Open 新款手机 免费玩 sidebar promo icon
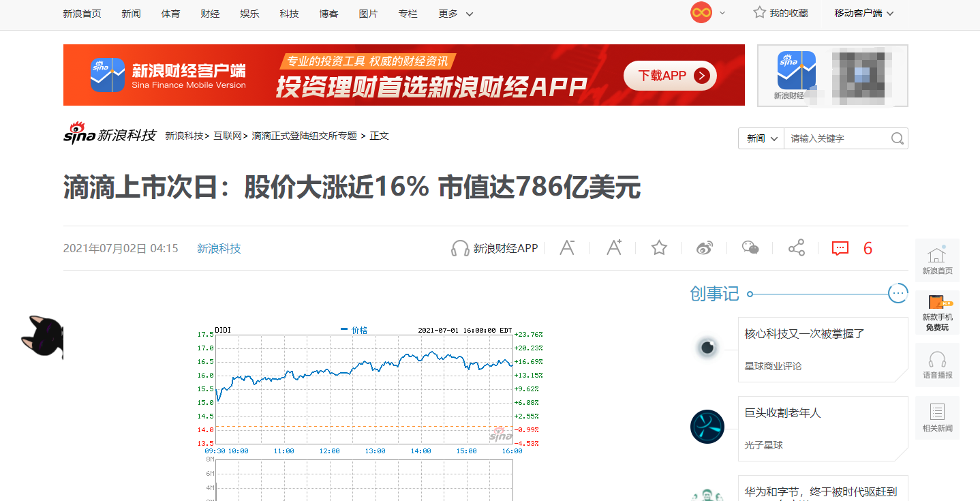 click(x=937, y=313)
